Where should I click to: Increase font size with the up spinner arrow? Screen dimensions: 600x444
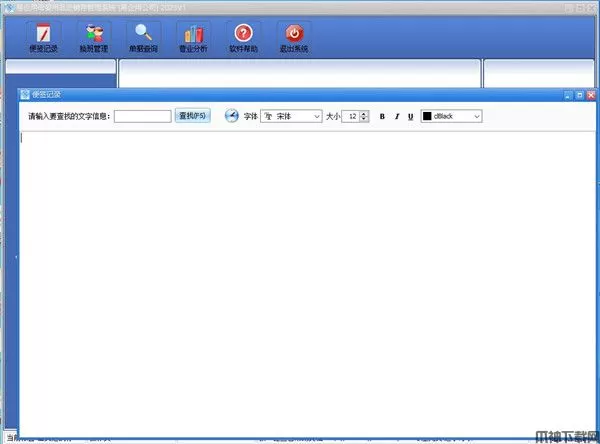[364, 114]
